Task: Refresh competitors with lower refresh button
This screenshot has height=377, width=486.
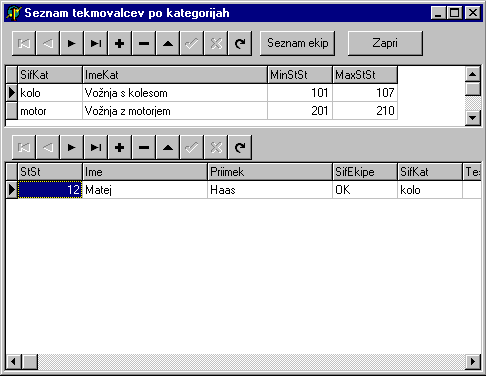Action: (x=240, y=147)
